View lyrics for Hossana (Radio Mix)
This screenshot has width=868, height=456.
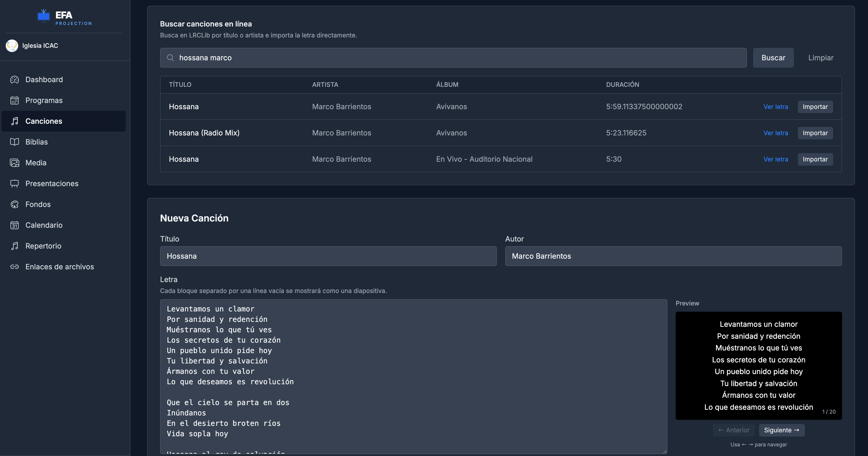(x=775, y=133)
